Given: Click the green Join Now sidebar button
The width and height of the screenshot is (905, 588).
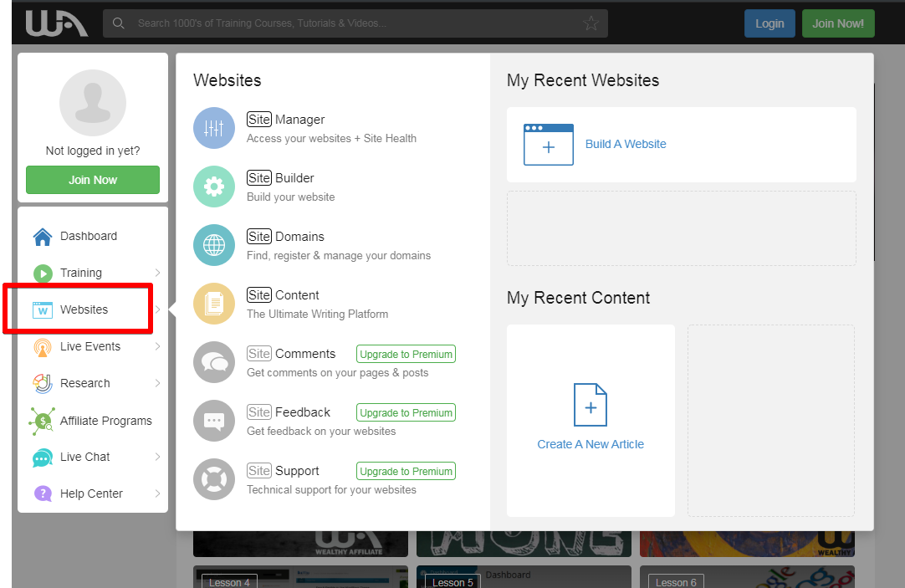Looking at the screenshot, I should pos(93,180).
